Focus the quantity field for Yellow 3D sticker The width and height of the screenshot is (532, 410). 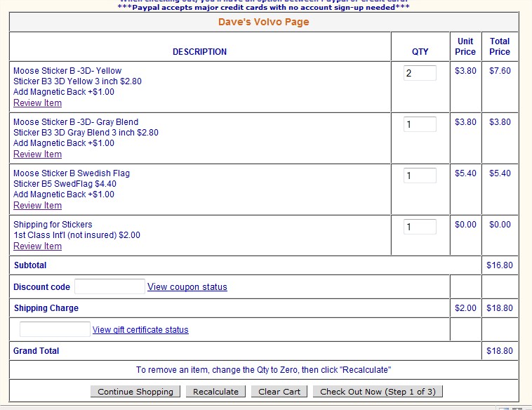point(420,73)
